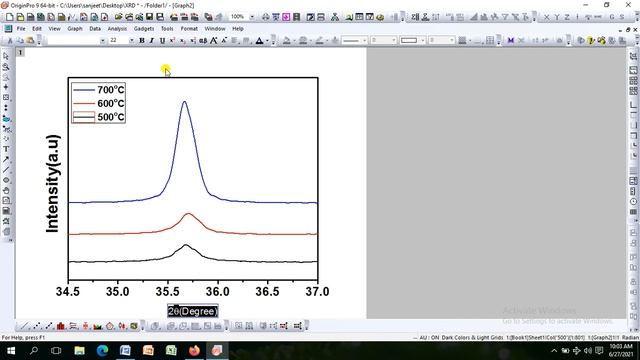
Task: Open the Window menu
Action: pyautogui.click(x=215, y=29)
